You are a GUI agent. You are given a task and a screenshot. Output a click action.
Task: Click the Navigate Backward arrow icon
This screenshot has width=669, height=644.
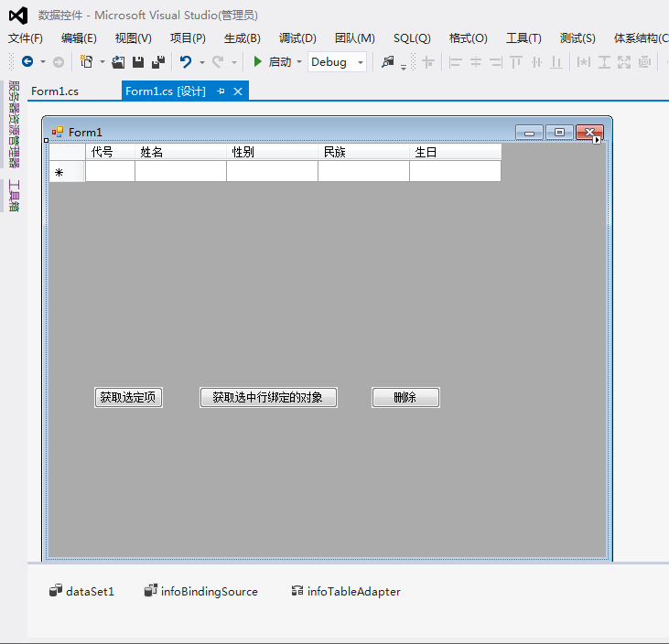(x=27, y=62)
